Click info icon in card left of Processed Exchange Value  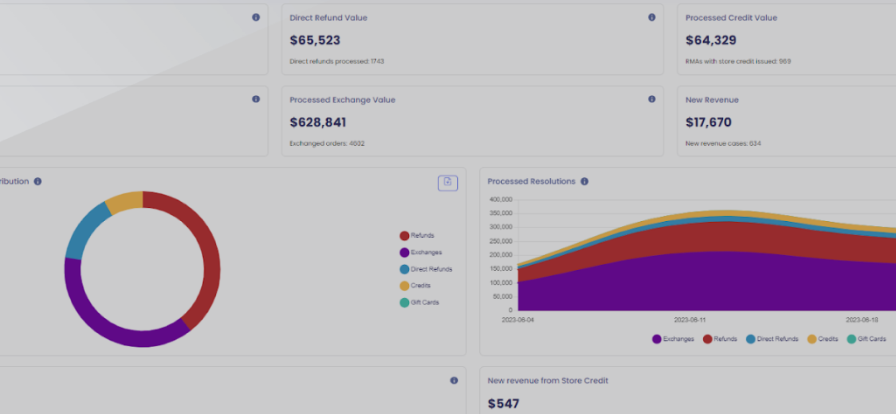click(x=256, y=99)
